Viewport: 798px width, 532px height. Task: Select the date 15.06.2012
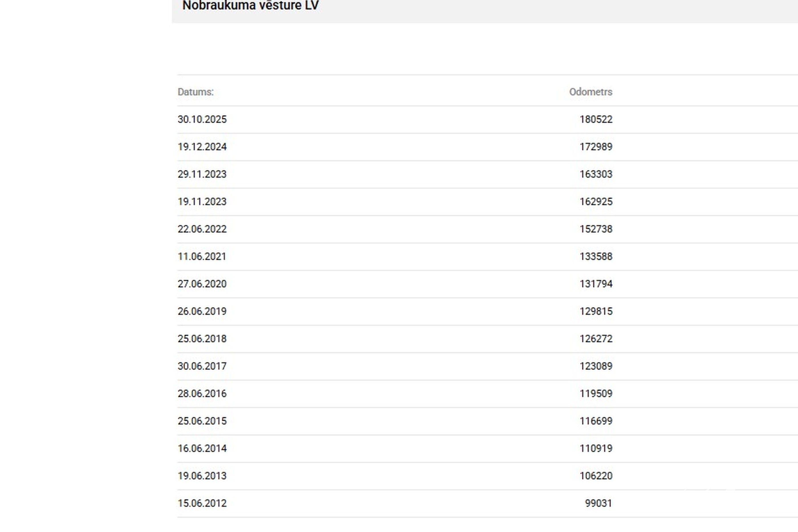click(x=202, y=504)
